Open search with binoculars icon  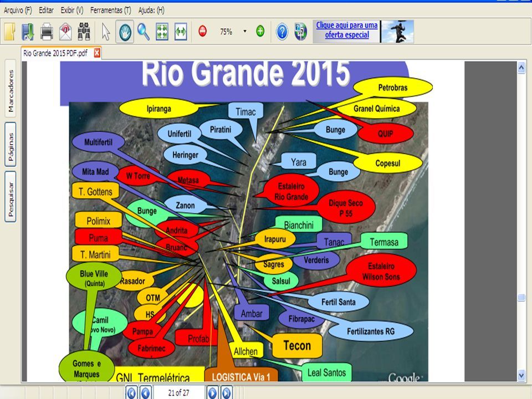click(84, 32)
